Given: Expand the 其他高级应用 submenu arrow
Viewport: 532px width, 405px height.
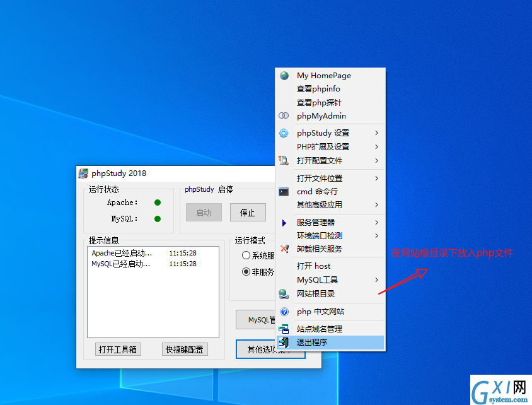Looking at the screenshot, I should coord(376,204).
